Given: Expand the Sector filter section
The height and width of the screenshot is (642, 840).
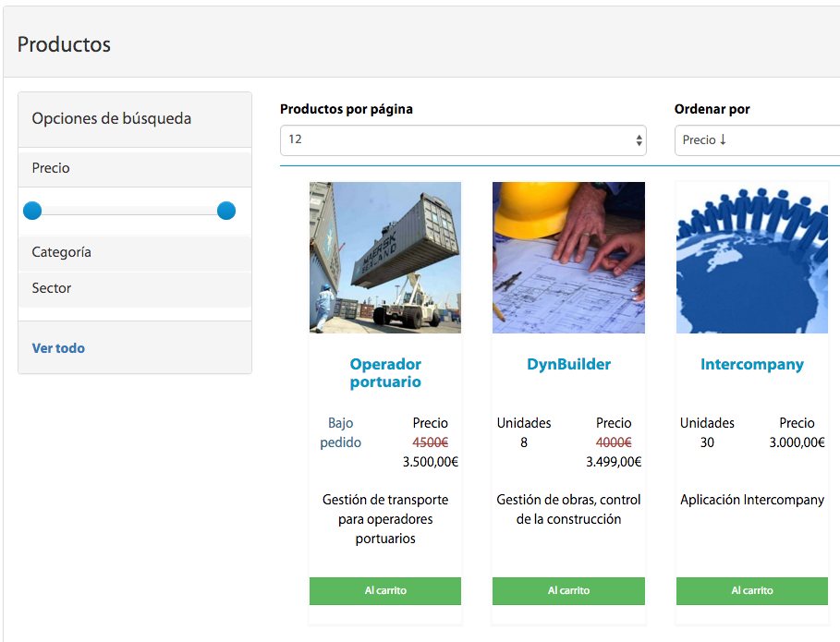Looking at the screenshot, I should point(135,288).
